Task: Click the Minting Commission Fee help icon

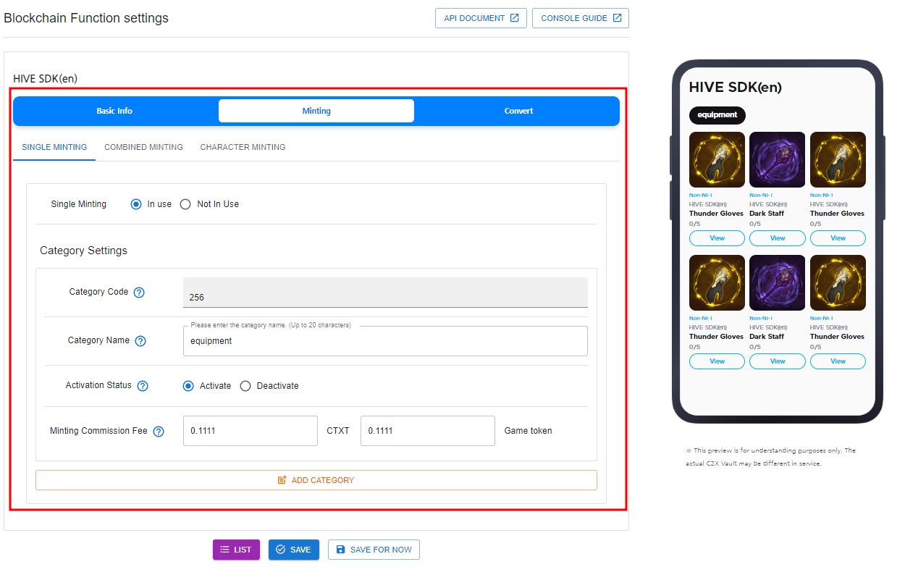Action: coord(159,432)
